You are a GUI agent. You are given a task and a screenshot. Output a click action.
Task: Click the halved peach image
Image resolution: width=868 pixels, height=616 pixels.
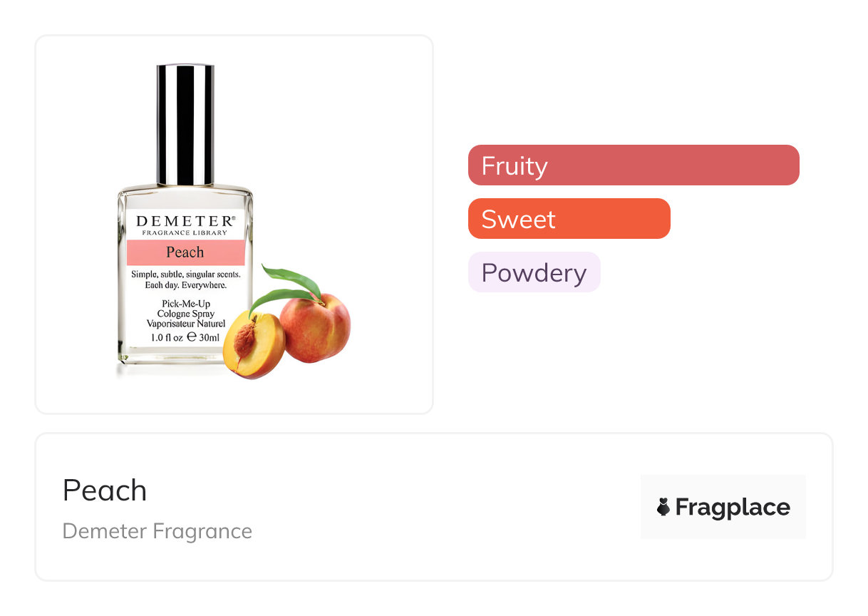pos(254,344)
